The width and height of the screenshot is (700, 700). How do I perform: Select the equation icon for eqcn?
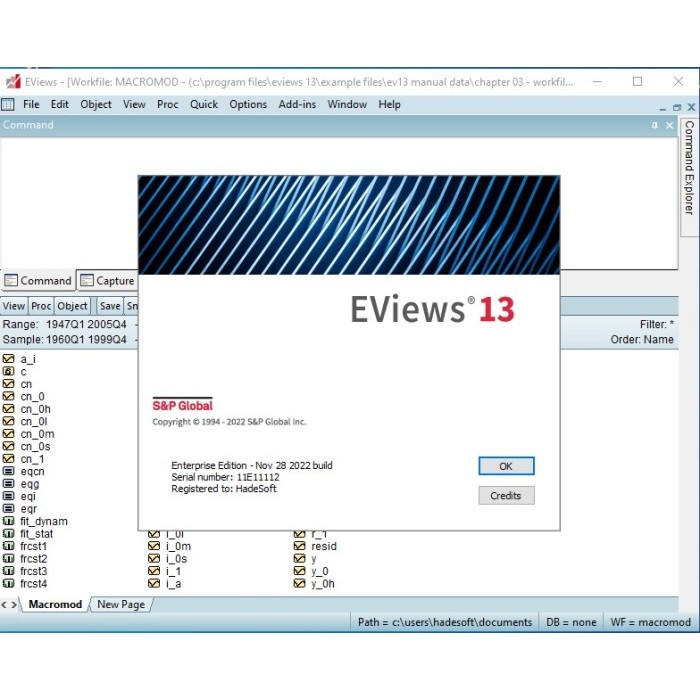[8, 471]
